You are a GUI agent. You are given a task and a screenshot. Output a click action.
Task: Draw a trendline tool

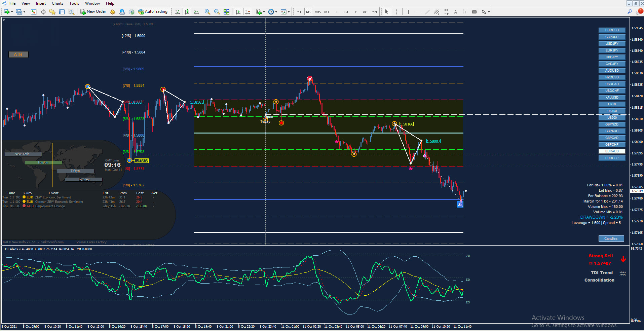point(427,12)
